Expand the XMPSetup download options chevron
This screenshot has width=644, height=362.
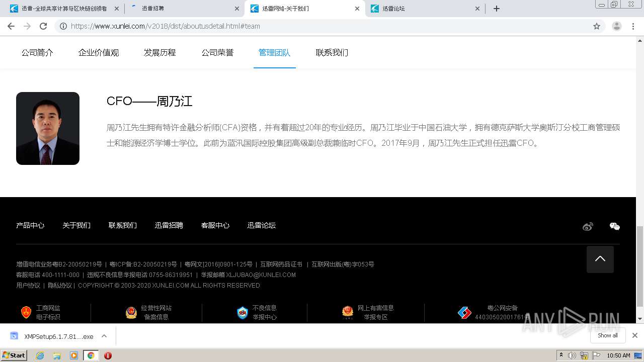click(104, 336)
